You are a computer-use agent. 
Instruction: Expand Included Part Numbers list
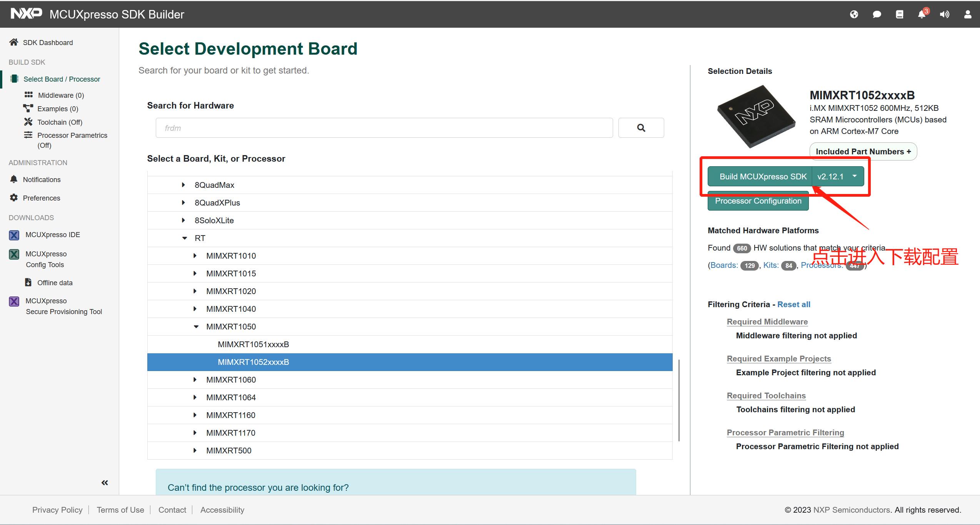863,152
